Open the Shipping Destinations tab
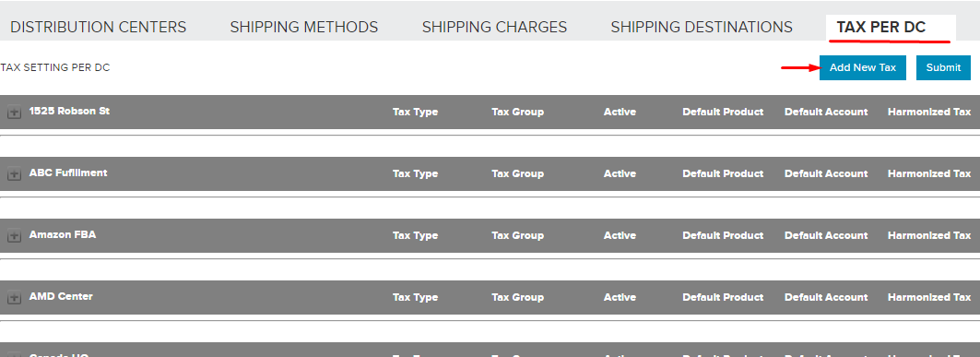This screenshot has height=357, width=980. 702,27
